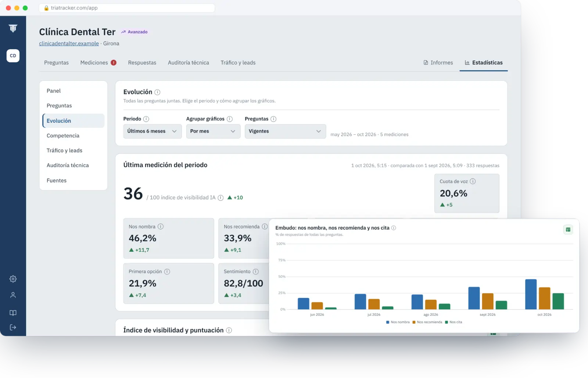Screen dimensions: 588x378
Task: Open the documentation book icon
Action: pos(13,313)
